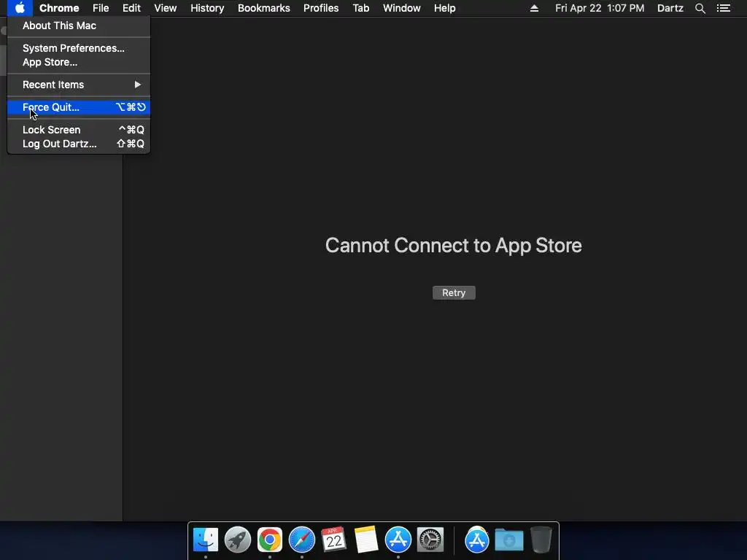747x560 pixels.
Task: Open Spotlight search magnifier icon
Action: click(700, 8)
